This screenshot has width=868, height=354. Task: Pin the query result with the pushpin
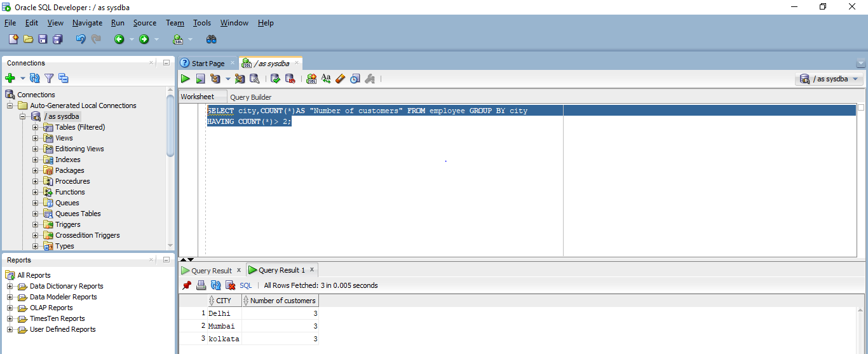[187, 285]
